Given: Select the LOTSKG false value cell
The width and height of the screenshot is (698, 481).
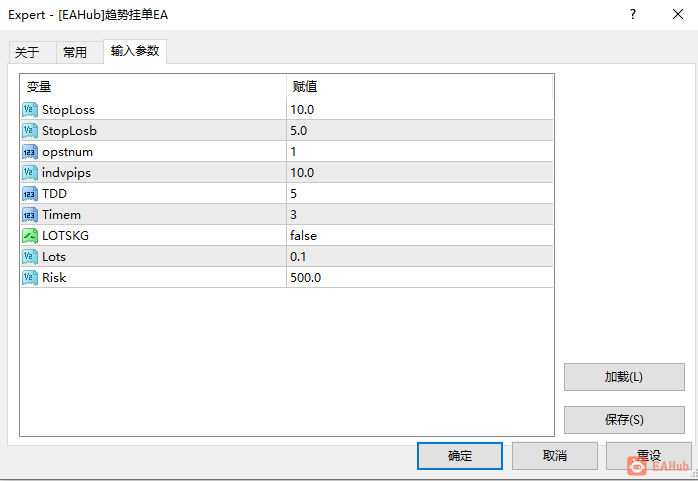Looking at the screenshot, I should pos(419,235).
